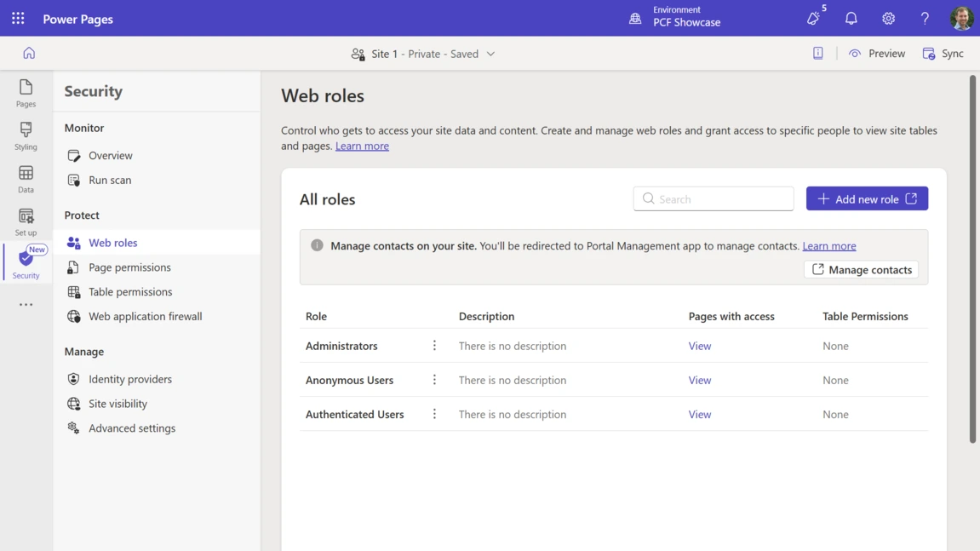The width and height of the screenshot is (980, 551).
Task: Open the Pages workspace
Action: point(26,93)
